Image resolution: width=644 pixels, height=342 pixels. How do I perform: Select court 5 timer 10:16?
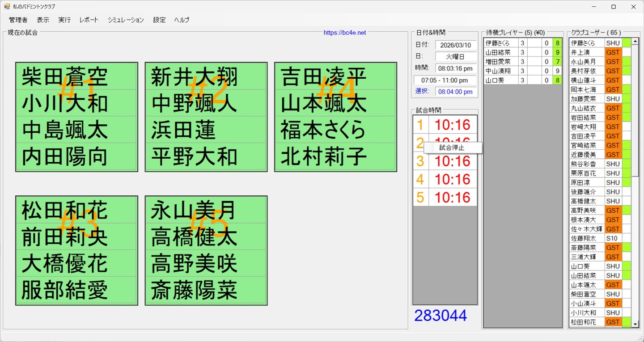(x=453, y=197)
